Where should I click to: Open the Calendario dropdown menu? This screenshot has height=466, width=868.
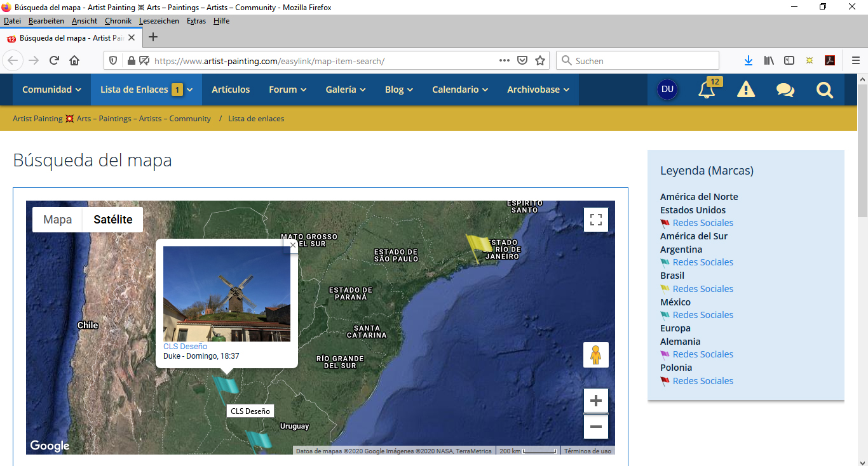460,90
